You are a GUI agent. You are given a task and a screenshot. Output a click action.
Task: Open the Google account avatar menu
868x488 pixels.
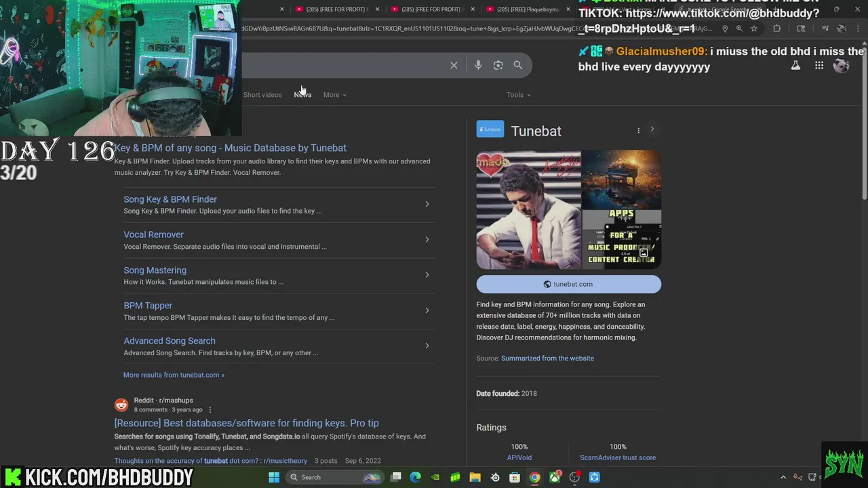click(842, 66)
